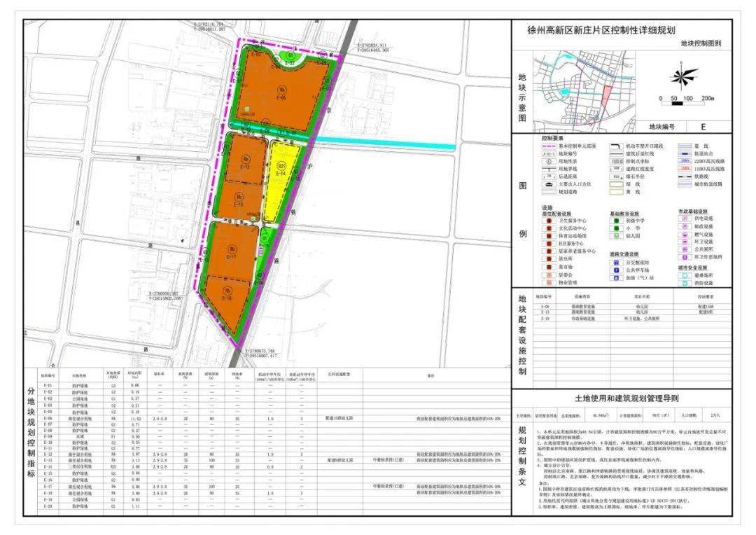Image resolution: width=756 pixels, height=535 pixels.
Task: Click the 文化活动中心 legend icon
Action: pos(549,228)
